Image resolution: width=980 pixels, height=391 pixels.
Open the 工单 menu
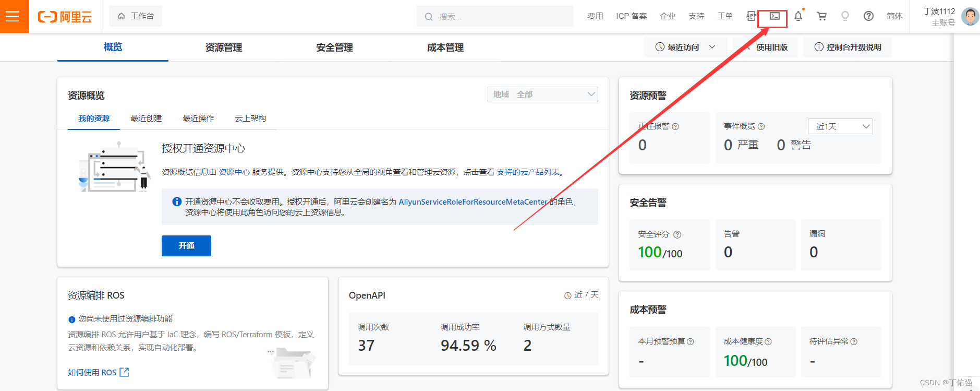(725, 16)
